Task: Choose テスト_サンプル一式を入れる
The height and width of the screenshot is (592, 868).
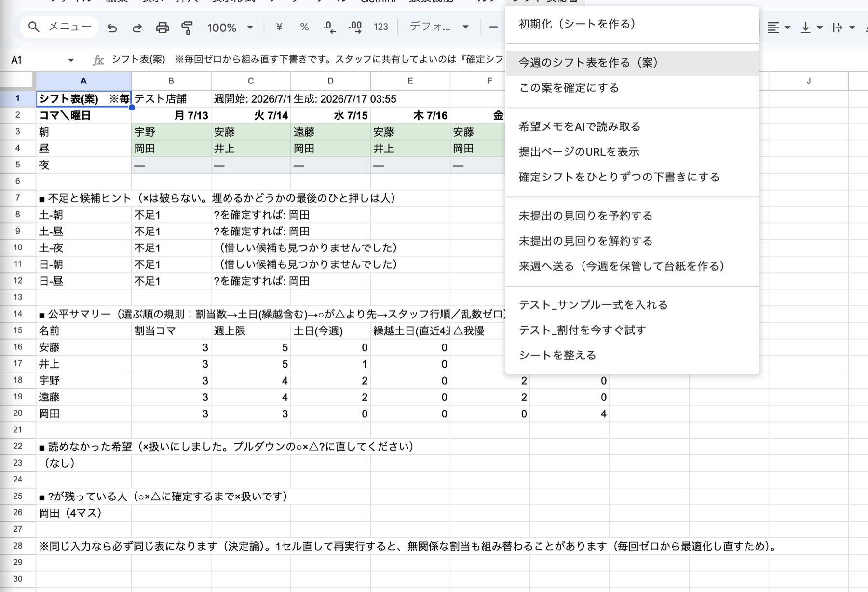Action: [x=632, y=305]
